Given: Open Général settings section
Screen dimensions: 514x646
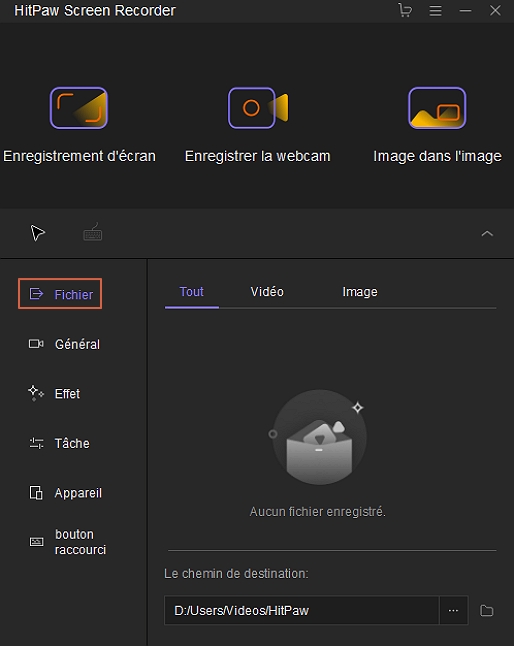Looking at the screenshot, I should tap(64, 344).
